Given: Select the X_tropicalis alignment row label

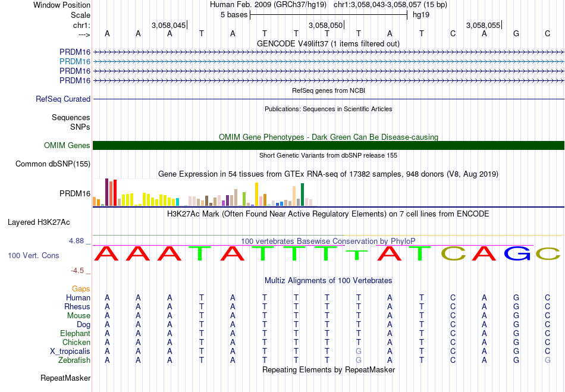Looking at the screenshot, I should [x=70, y=352].
